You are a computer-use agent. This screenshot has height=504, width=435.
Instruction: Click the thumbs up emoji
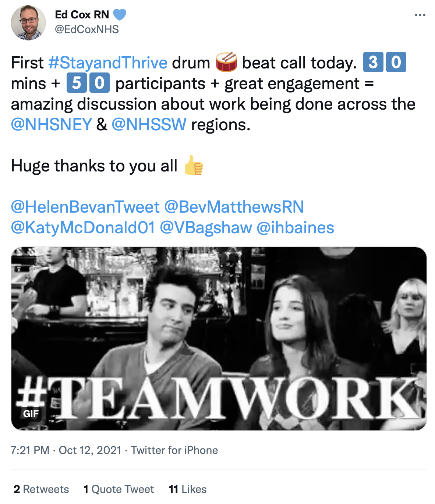(194, 165)
